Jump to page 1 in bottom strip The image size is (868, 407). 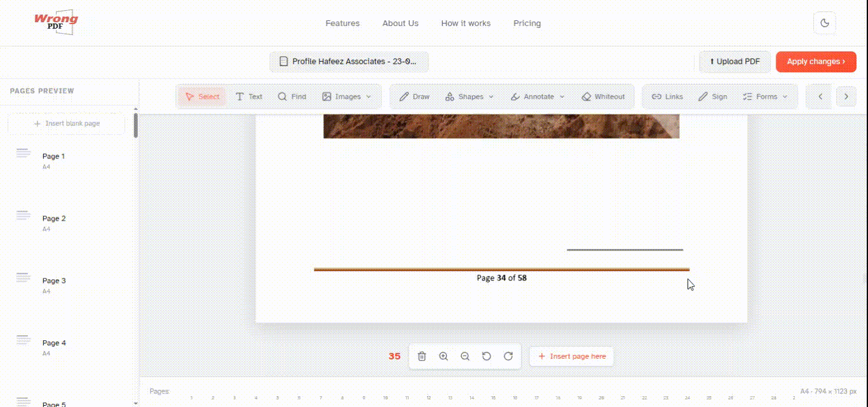click(x=191, y=398)
